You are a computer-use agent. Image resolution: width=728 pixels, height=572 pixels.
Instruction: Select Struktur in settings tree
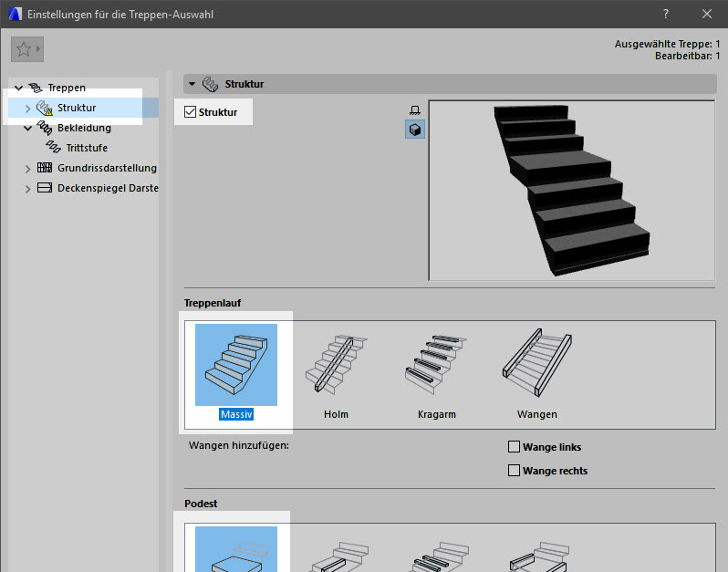tap(77, 108)
